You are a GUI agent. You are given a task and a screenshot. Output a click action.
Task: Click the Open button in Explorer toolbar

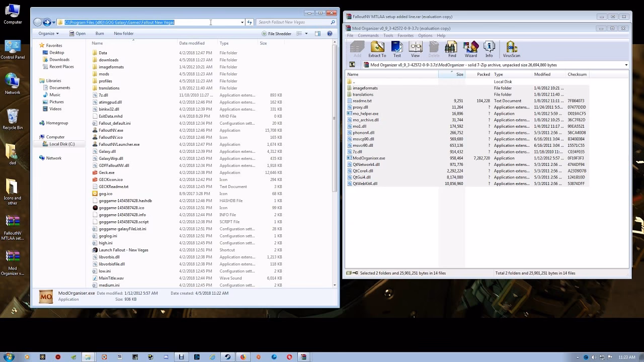[77, 34]
